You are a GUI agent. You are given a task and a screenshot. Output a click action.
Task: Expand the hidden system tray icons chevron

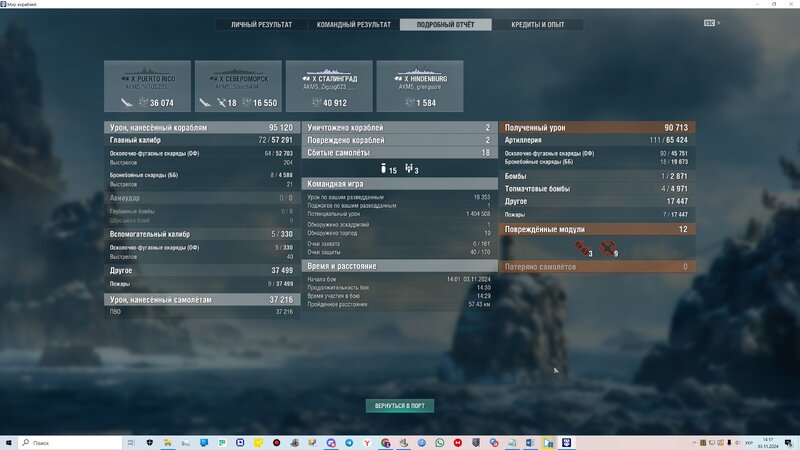[694, 442]
